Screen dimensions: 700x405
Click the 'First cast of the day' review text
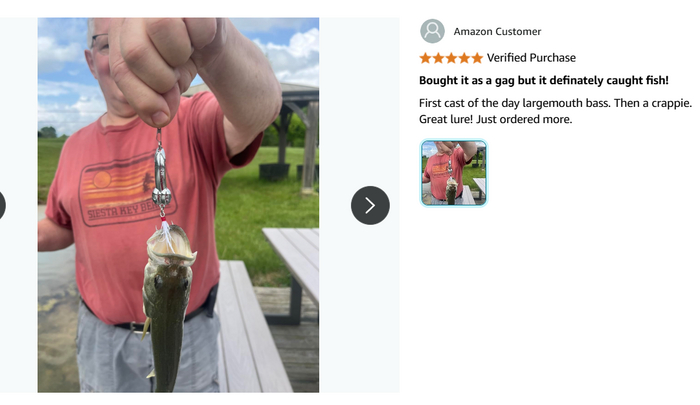(x=555, y=103)
